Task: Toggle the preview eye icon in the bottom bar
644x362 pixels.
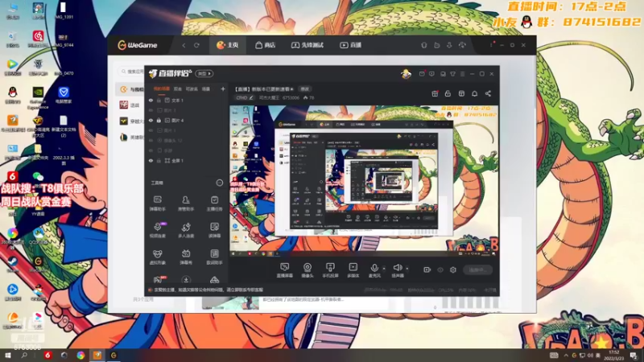Action: pyautogui.click(x=440, y=269)
